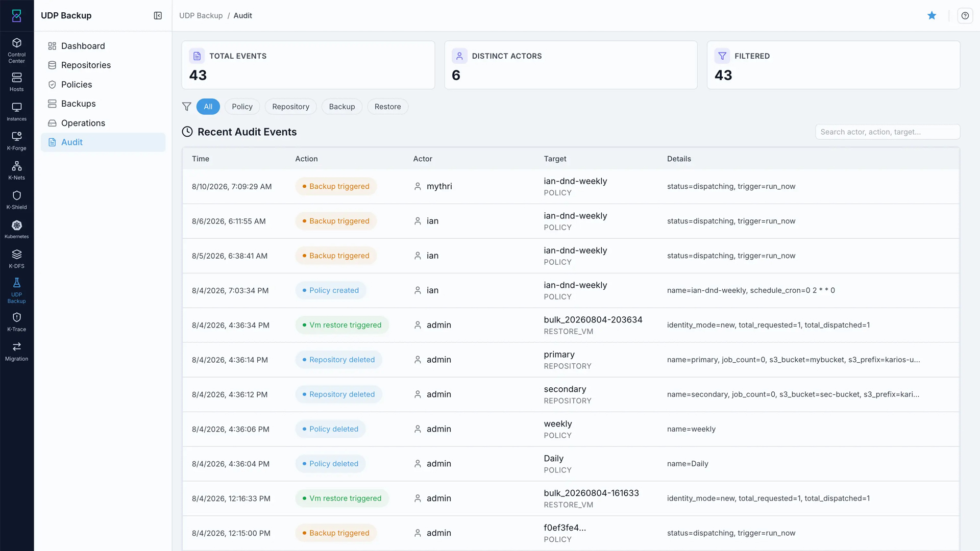Go to Hosts in the icon rail
Viewport: 980px width, 551px height.
pos(16,82)
